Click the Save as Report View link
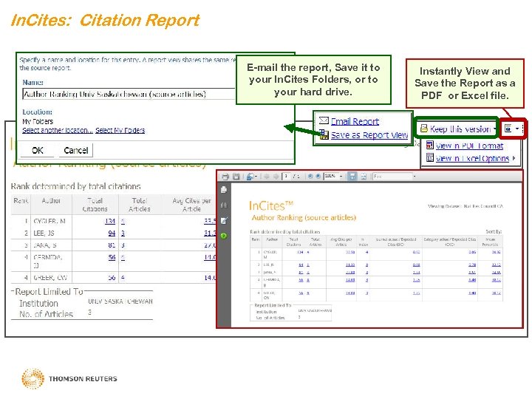The height and width of the screenshot is (399, 532). pos(369,135)
